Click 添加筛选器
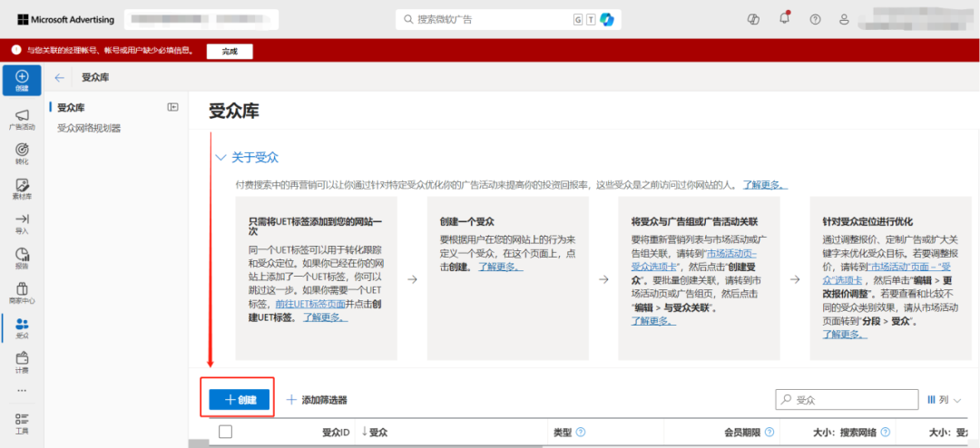 pos(317,400)
